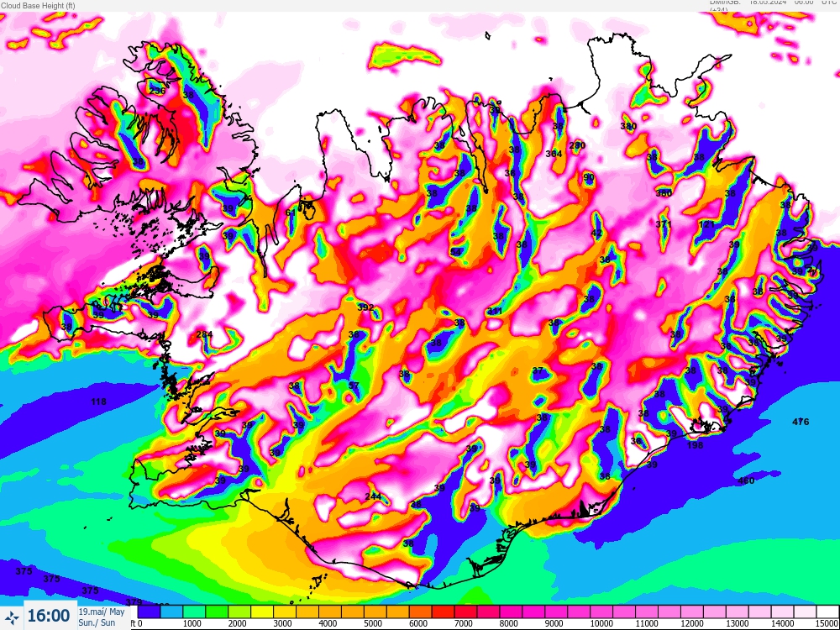
Task: Click the '460' value off the southeast coast
Action: pos(746,480)
